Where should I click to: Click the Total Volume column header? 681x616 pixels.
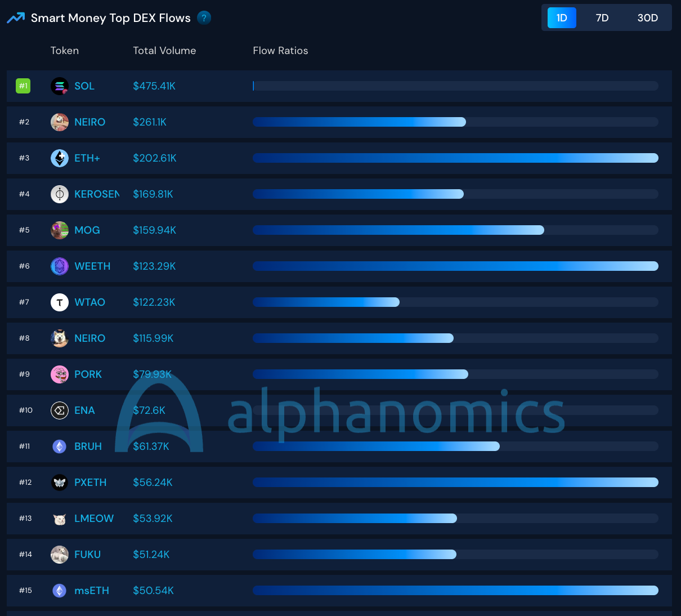point(164,51)
